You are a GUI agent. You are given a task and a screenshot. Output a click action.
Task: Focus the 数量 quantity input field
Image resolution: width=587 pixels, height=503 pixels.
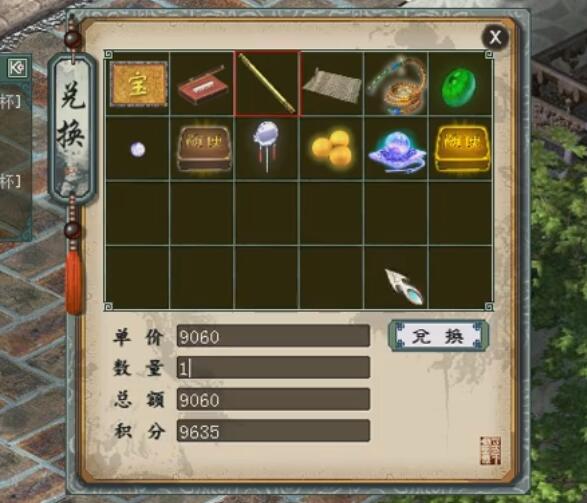click(273, 368)
